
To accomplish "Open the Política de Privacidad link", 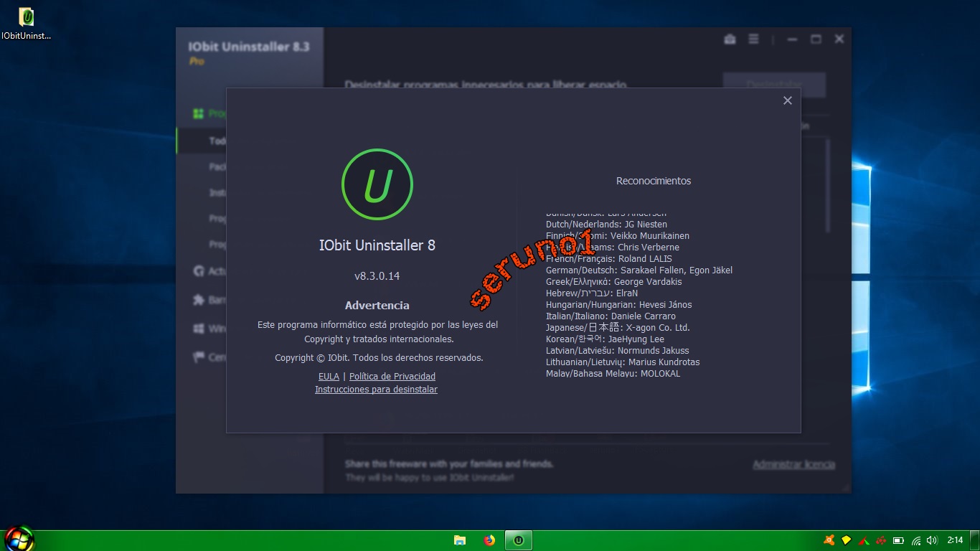I will pos(392,377).
